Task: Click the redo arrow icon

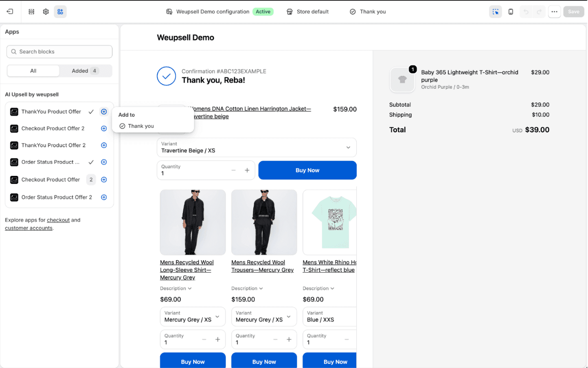Action: (539, 11)
